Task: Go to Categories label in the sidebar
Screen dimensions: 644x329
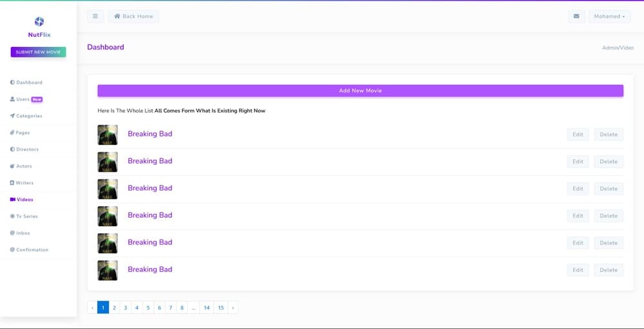Action: pyautogui.click(x=29, y=116)
